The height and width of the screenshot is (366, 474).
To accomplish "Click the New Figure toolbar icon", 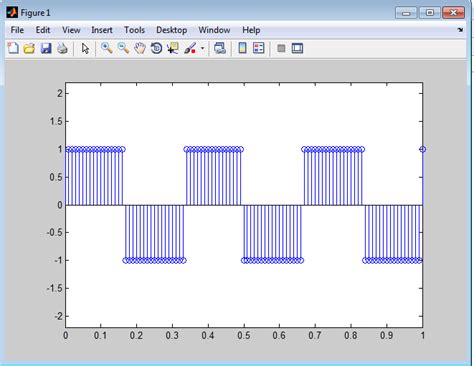I will point(13,48).
